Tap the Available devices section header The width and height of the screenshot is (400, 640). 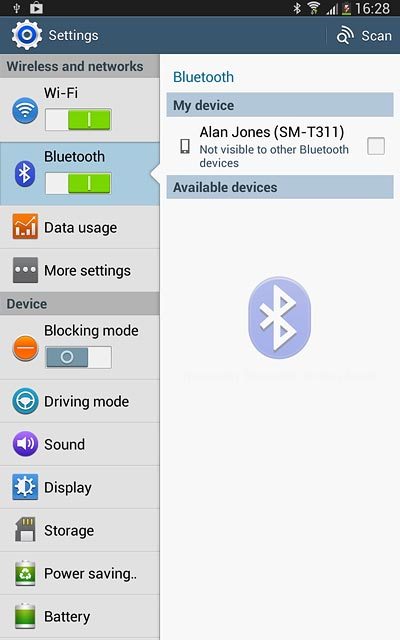280,187
